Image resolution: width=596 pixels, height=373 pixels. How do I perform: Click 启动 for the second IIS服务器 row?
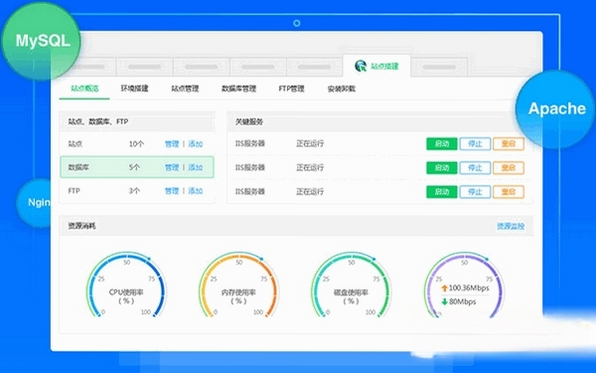(442, 168)
